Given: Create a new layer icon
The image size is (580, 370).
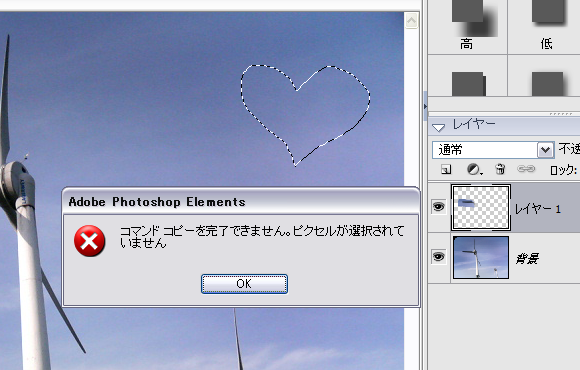Looking at the screenshot, I should coord(446,169).
